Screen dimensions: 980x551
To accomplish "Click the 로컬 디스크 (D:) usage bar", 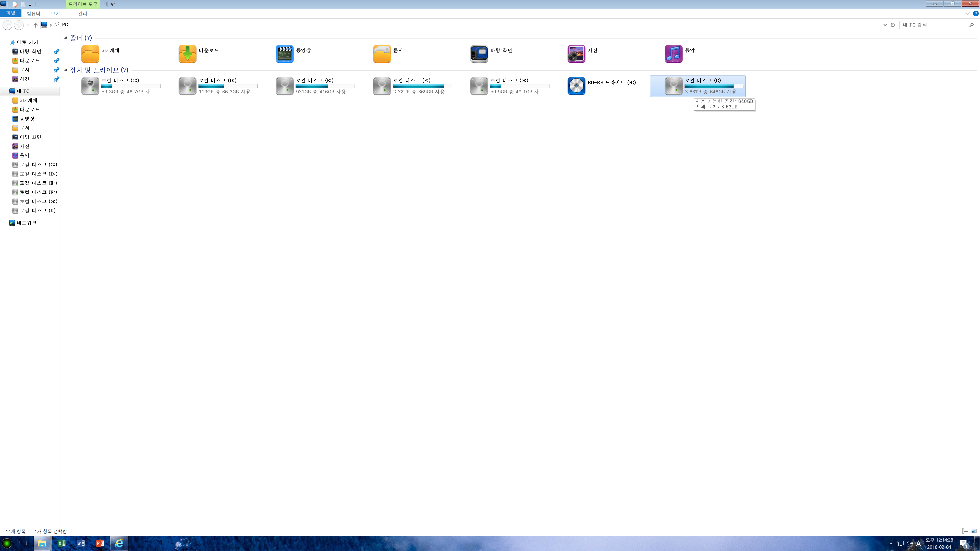I will 228,86.
